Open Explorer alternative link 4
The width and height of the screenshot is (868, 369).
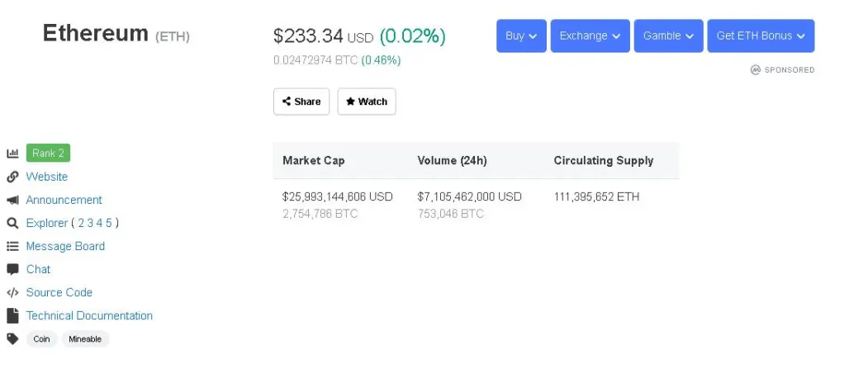(100, 223)
